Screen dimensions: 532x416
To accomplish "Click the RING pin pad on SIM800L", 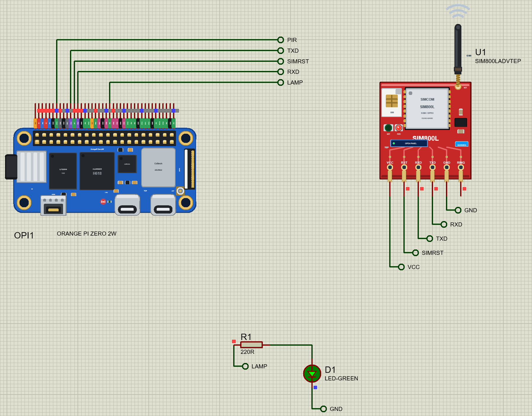I will [x=461, y=167].
